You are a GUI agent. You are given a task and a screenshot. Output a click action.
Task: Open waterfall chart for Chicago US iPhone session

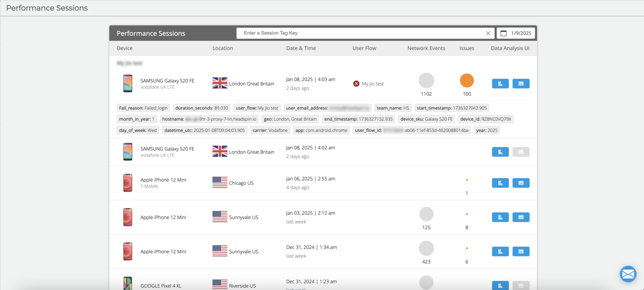coord(500,183)
